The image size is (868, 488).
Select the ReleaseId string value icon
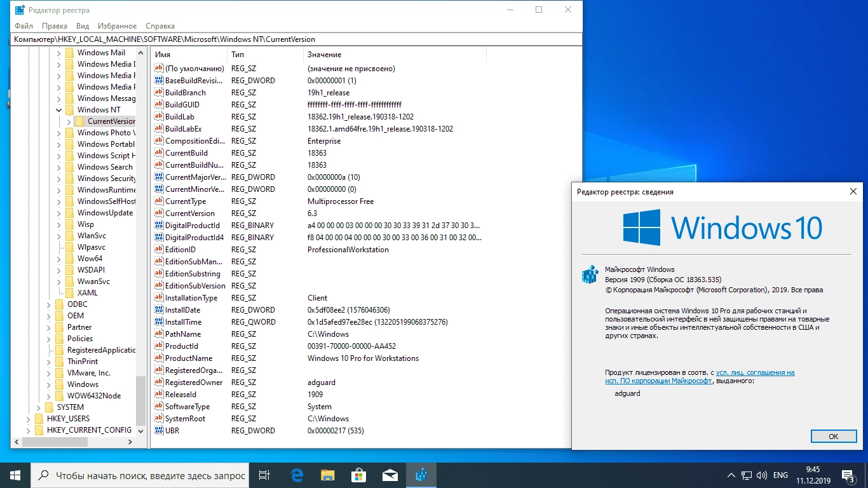click(x=159, y=395)
